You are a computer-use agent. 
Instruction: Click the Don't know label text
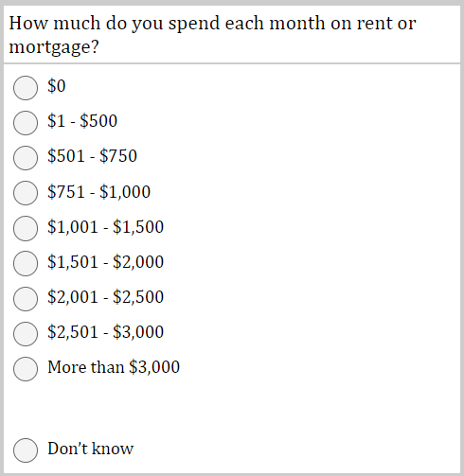[91, 449]
